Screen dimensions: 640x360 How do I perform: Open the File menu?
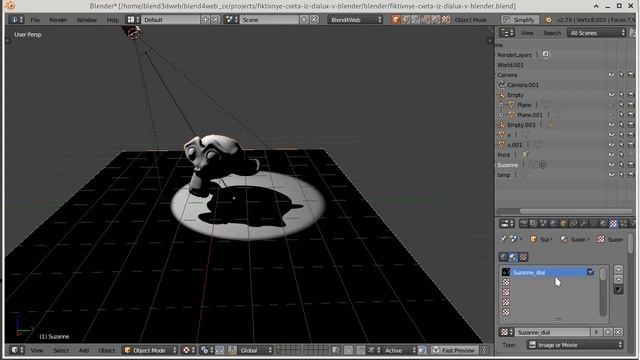tap(35, 20)
